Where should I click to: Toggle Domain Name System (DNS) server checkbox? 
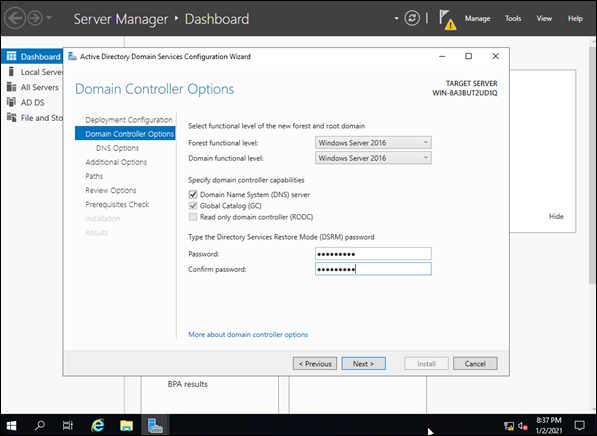click(x=193, y=195)
